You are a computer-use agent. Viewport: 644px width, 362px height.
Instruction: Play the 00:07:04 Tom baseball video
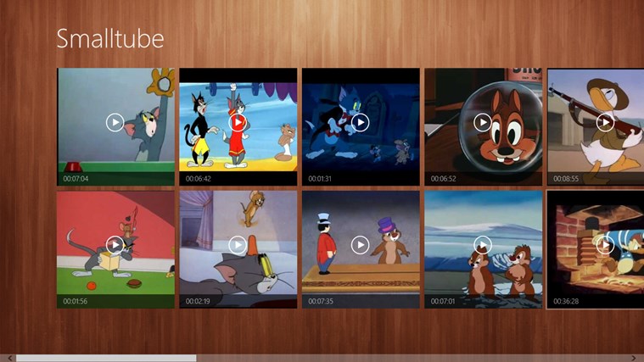coord(115,122)
